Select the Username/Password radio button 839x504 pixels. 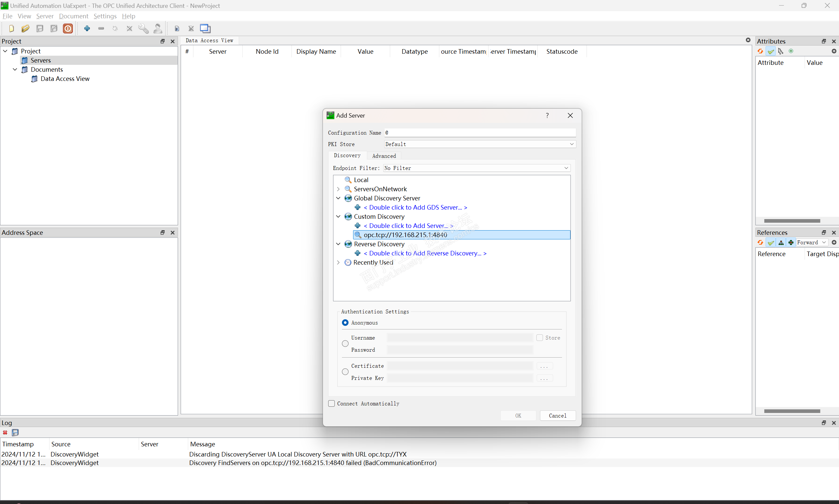coord(345,344)
